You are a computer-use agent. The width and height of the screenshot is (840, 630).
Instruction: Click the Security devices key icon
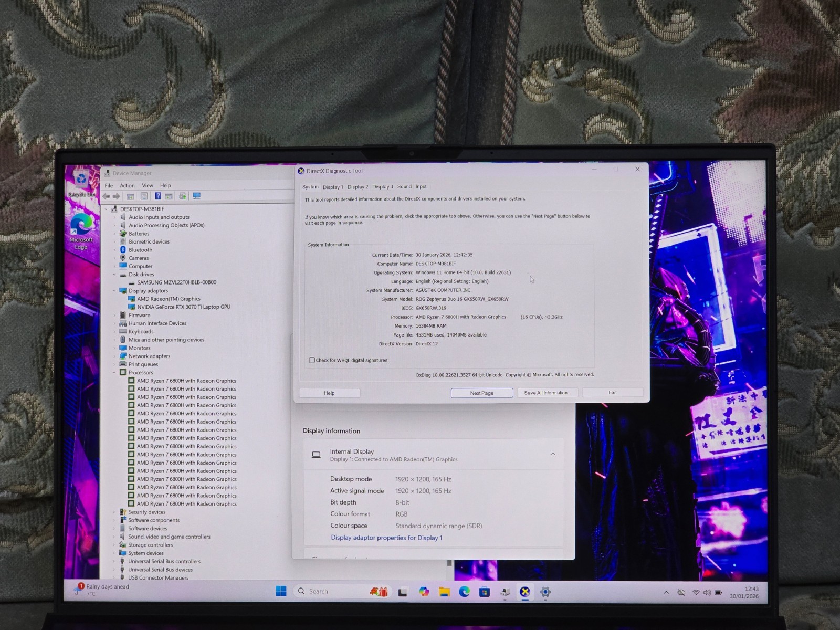123,512
